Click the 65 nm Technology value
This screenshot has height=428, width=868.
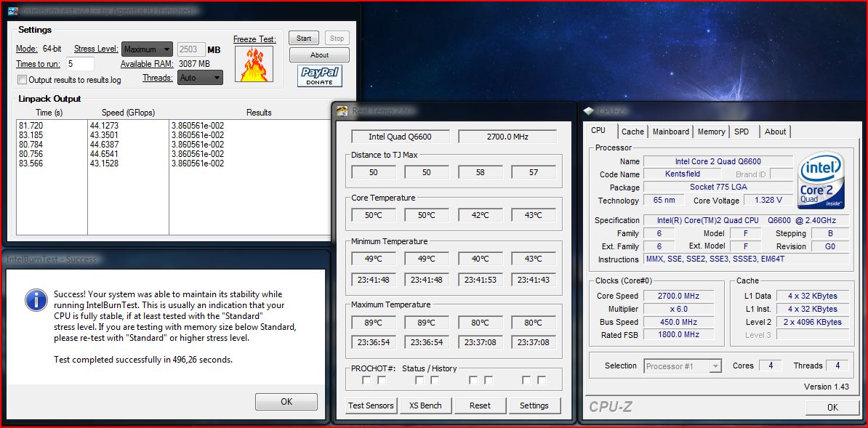coord(664,200)
